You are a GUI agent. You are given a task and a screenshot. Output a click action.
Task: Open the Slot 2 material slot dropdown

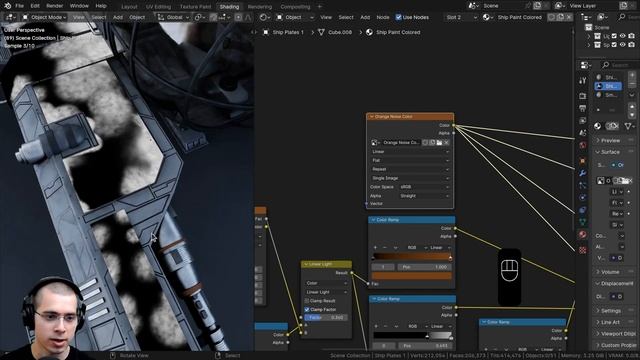[x=461, y=17]
